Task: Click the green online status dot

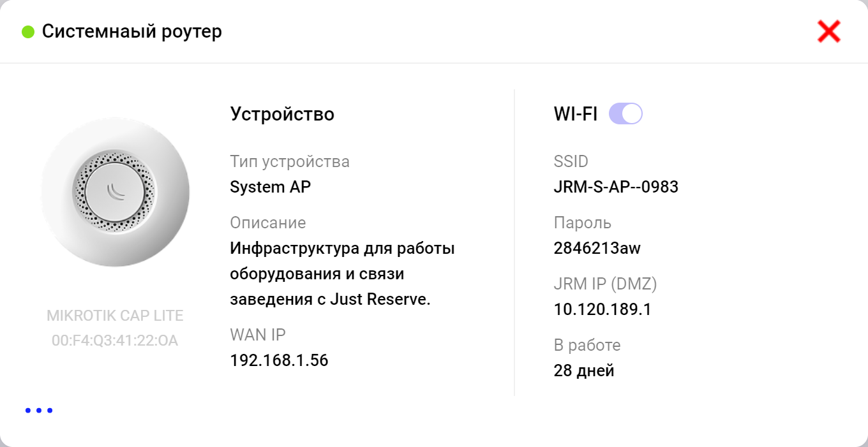Action: click(28, 31)
